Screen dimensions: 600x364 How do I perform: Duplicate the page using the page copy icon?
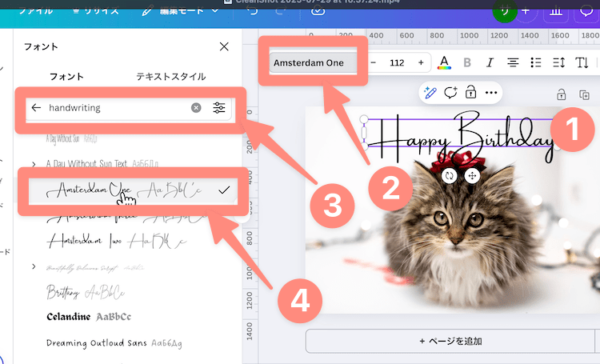584,95
